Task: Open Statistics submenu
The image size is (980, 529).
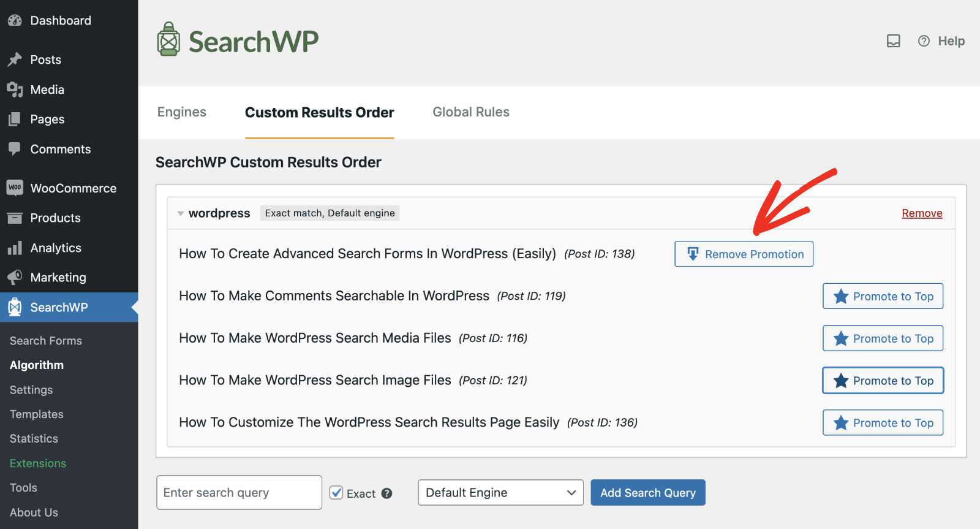Action: (34, 439)
